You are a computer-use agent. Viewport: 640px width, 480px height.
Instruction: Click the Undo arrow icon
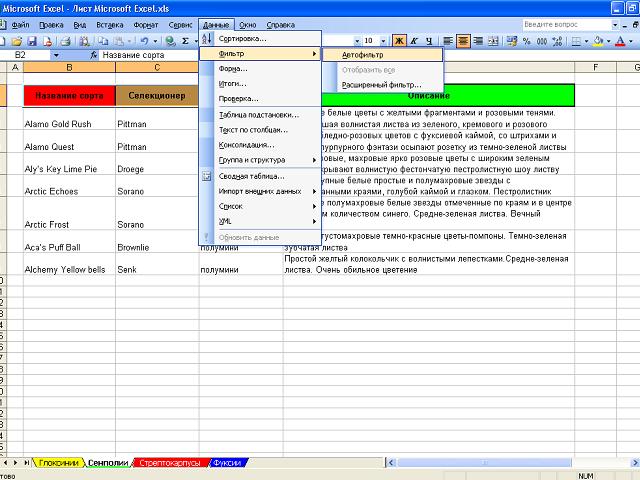tap(144, 41)
